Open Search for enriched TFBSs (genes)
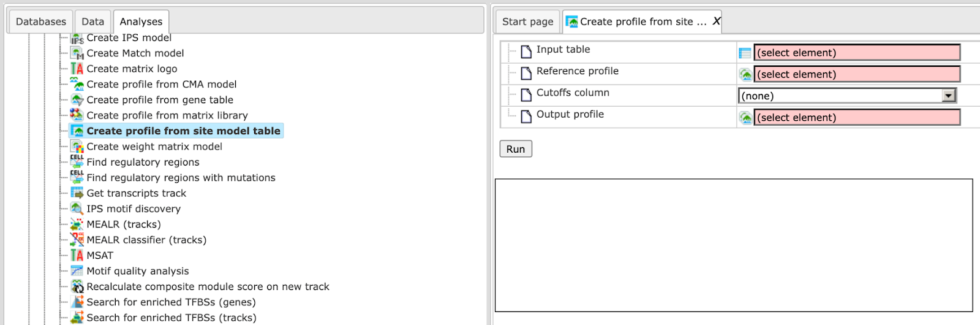Viewport: 980px width, 325px height. coord(171,302)
